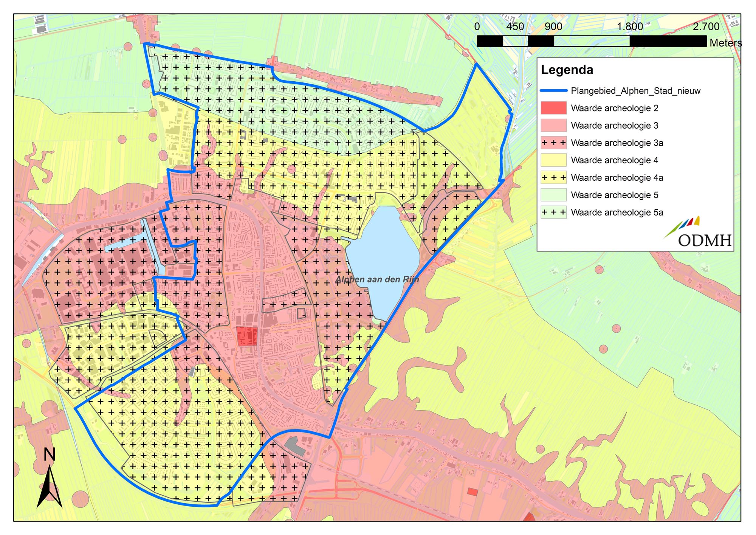Click the Alphen aan den Rijn label
The image size is (756, 535).
(377, 280)
